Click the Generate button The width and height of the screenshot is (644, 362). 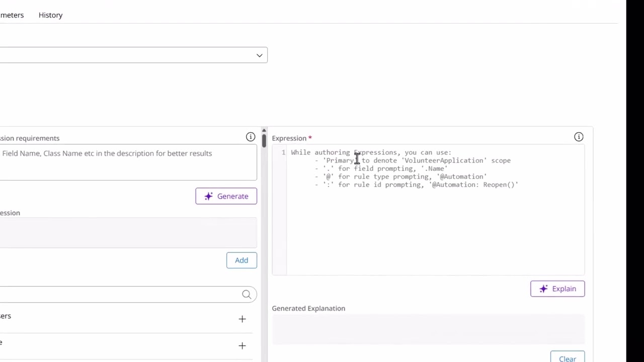click(x=226, y=196)
